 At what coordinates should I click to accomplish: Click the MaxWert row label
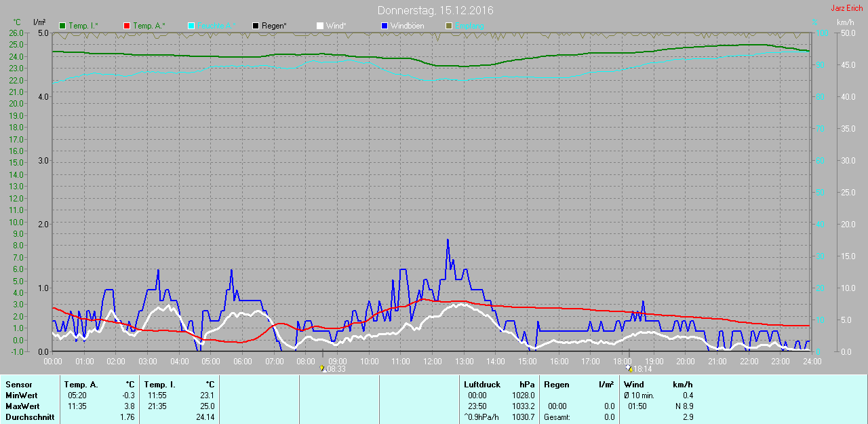[x=21, y=406]
